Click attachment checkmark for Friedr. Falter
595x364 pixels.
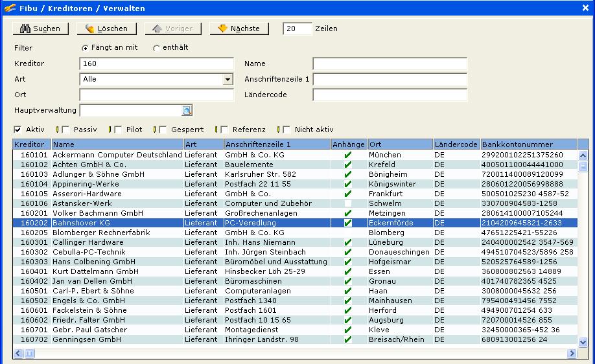click(x=348, y=320)
